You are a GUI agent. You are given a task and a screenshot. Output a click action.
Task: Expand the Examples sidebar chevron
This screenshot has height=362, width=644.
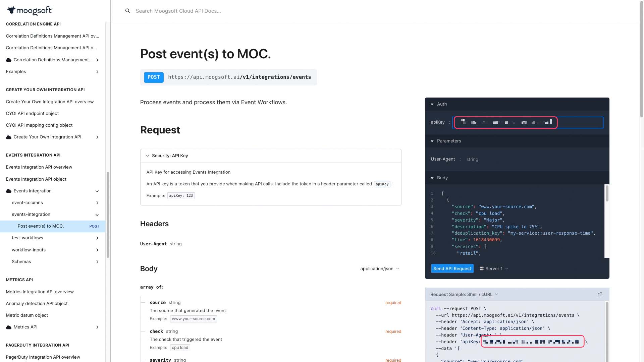(97, 72)
